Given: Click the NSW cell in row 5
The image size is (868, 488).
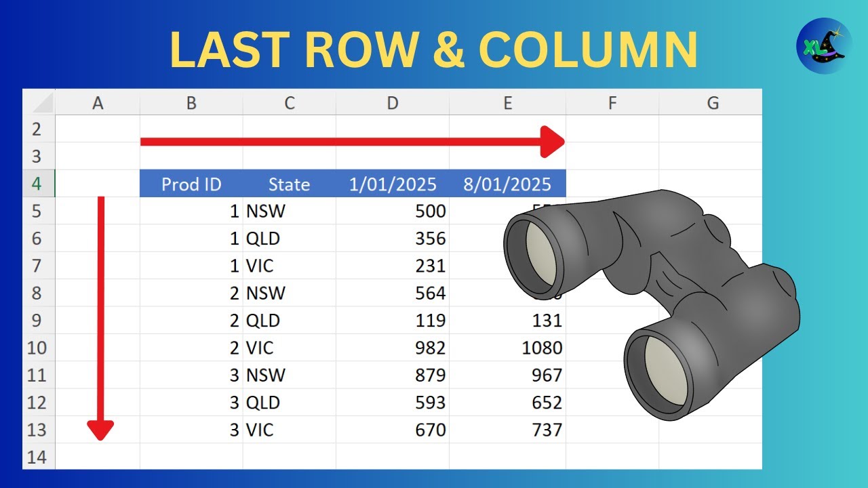Looking at the screenshot, I should click(x=290, y=211).
